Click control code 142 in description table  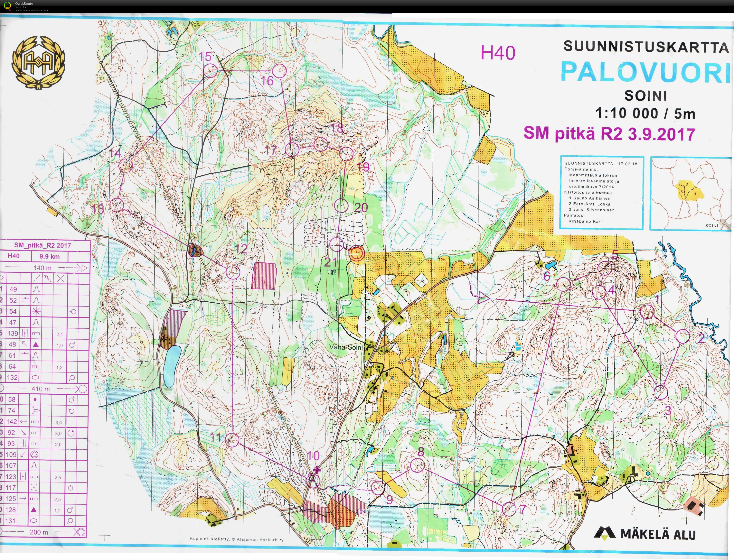click(11, 421)
